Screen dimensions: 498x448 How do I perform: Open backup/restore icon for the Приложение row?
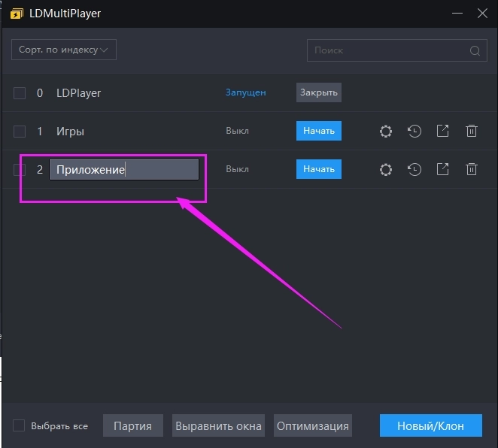414,170
